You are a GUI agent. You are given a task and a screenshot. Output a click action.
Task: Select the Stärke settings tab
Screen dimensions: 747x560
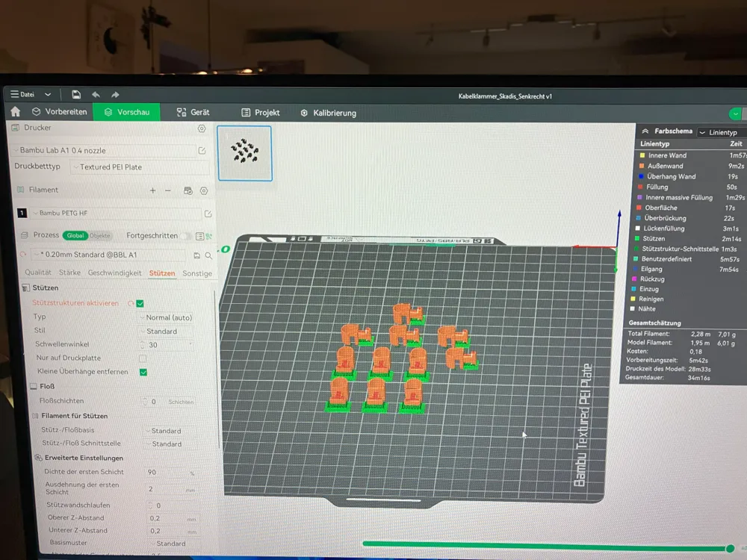pyautogui.click(x=69, y=273)
